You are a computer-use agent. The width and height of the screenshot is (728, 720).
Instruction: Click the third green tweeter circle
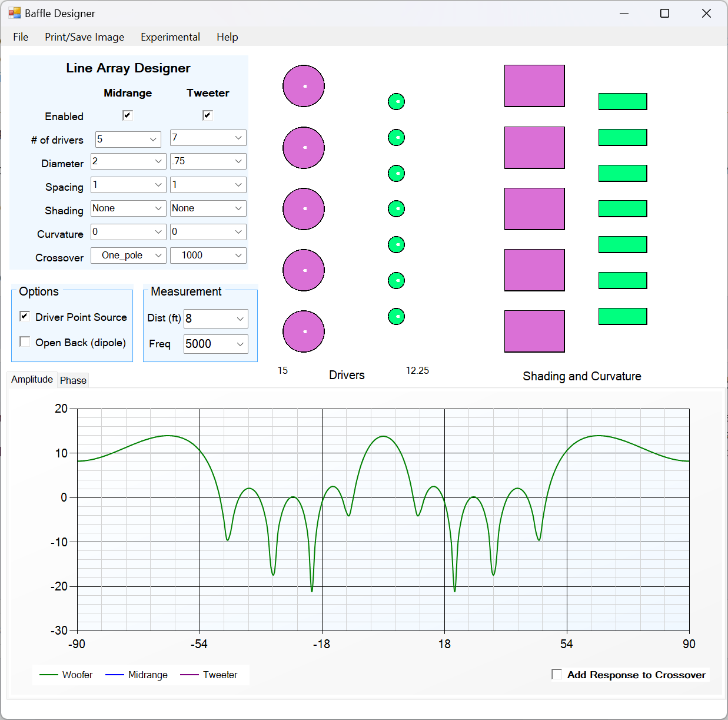(x=397, y=174)
